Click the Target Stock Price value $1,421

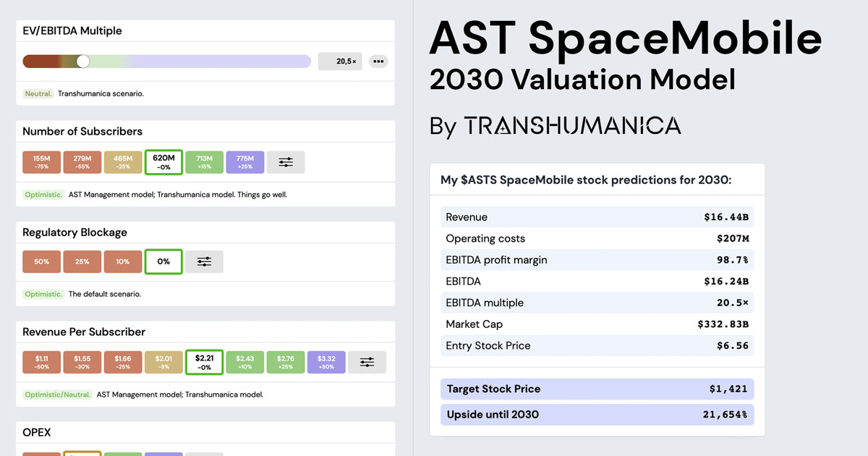(x=729, y=389)
